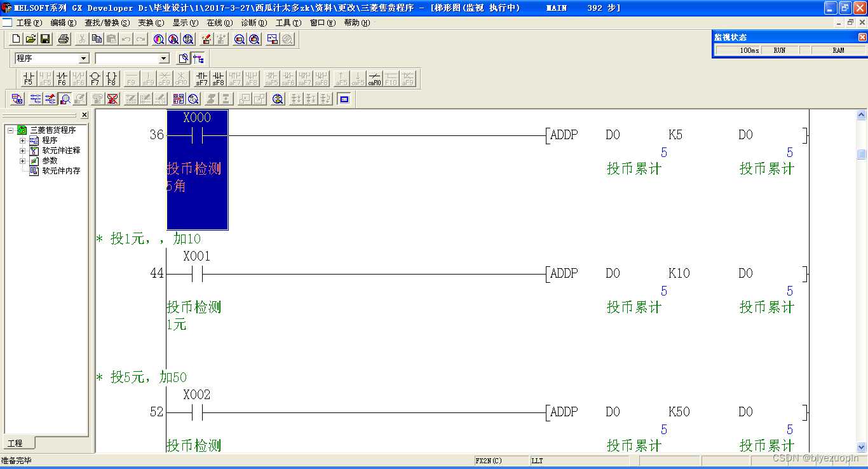Open the 窗口 menu
The image size is (868, 469).
[x=323, y=23]
